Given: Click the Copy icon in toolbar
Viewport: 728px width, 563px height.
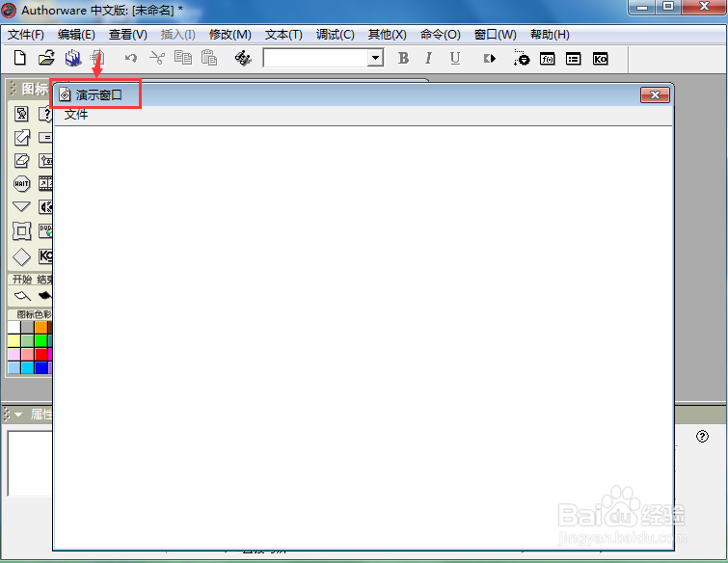Looking at the screenshot, I should (x=183, y=58).
